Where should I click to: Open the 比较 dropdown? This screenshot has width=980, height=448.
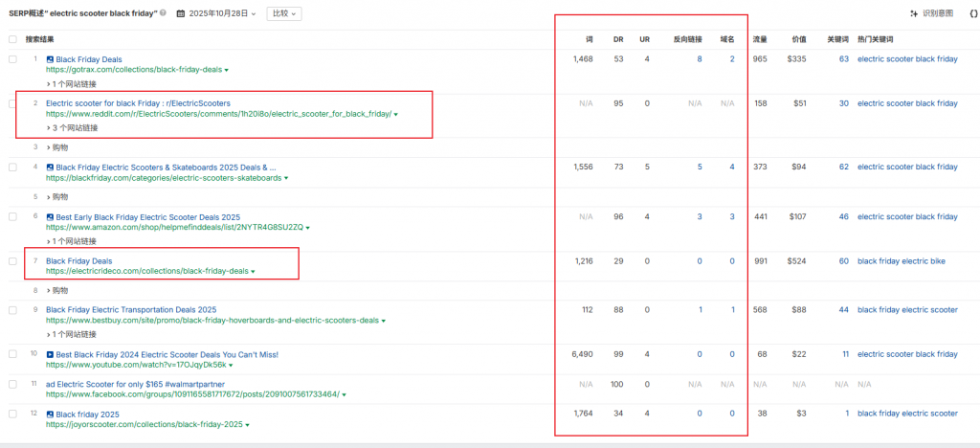coord(283,13)
